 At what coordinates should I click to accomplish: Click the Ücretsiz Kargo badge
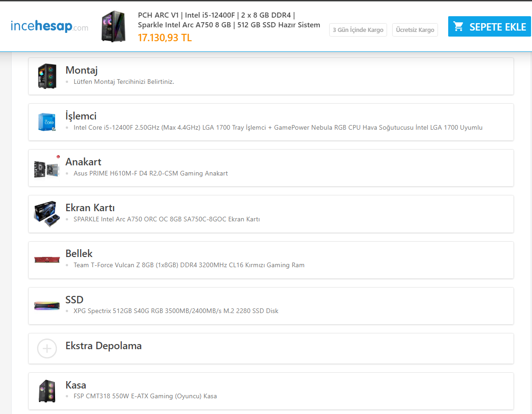click(x=415, y=30)
